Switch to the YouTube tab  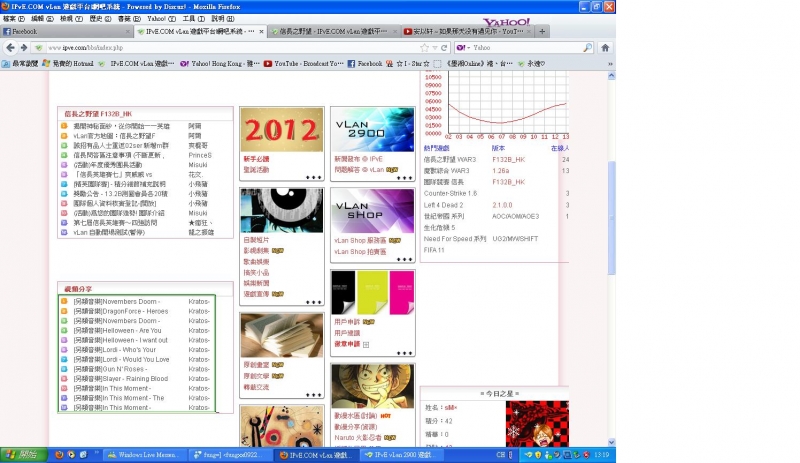tap(467, 31)
